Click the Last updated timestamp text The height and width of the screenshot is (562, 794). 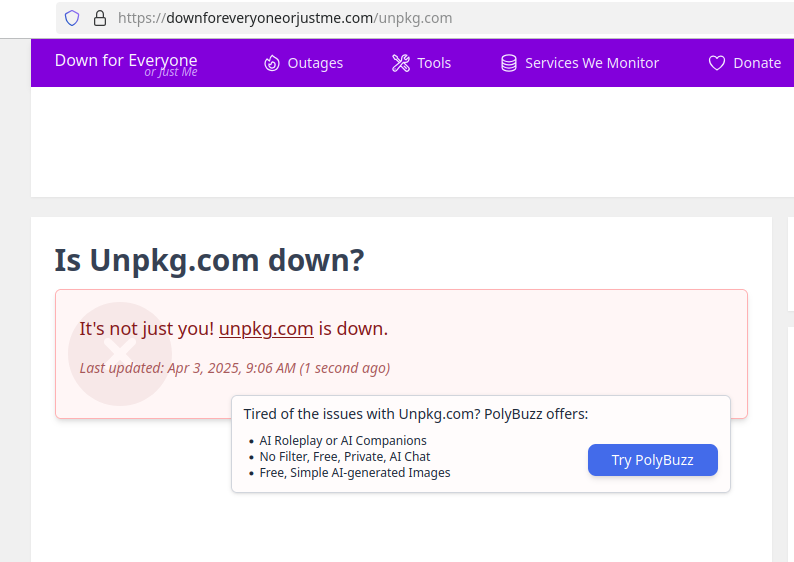pyautogui.click(x=234, y=368)
